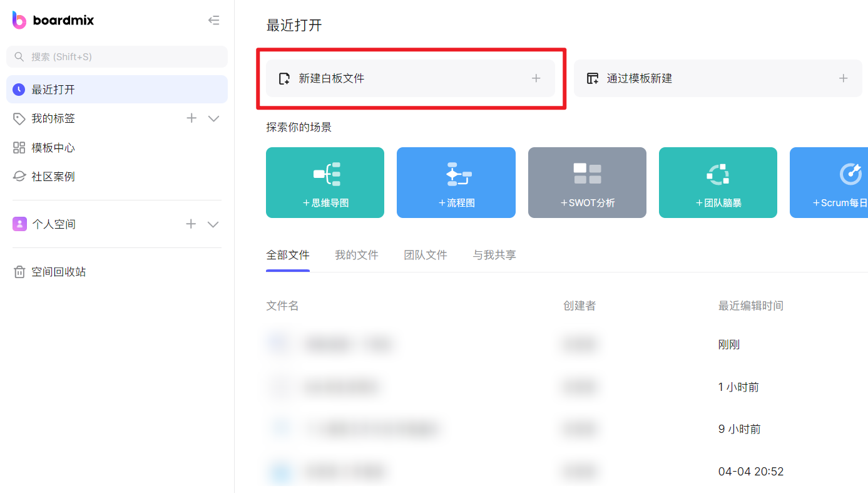This screenshot has height=493, width=868.
Task: Click the 通过模板新建 template icon
Action: [592, 78]
